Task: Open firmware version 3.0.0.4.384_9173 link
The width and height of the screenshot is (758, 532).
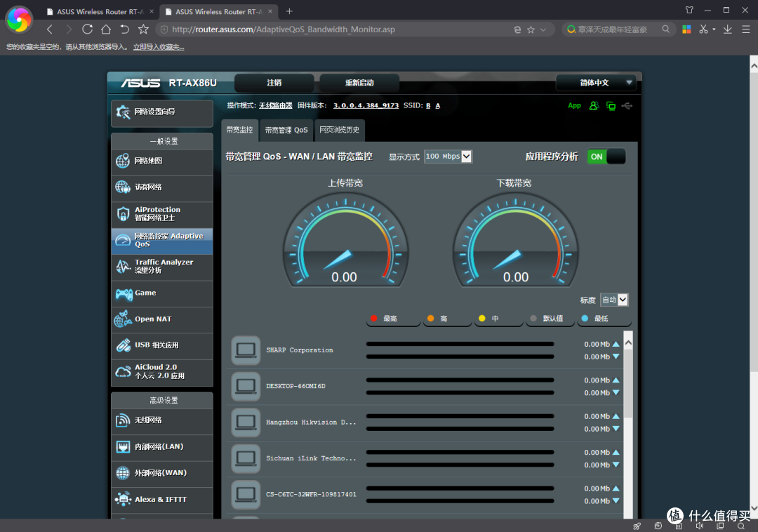Action: tap(366, 105)
